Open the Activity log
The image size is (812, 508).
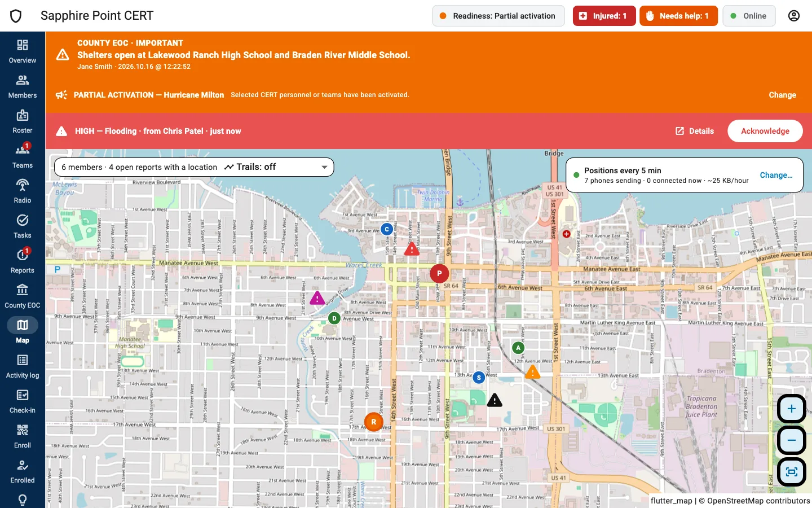pos(23,366)
